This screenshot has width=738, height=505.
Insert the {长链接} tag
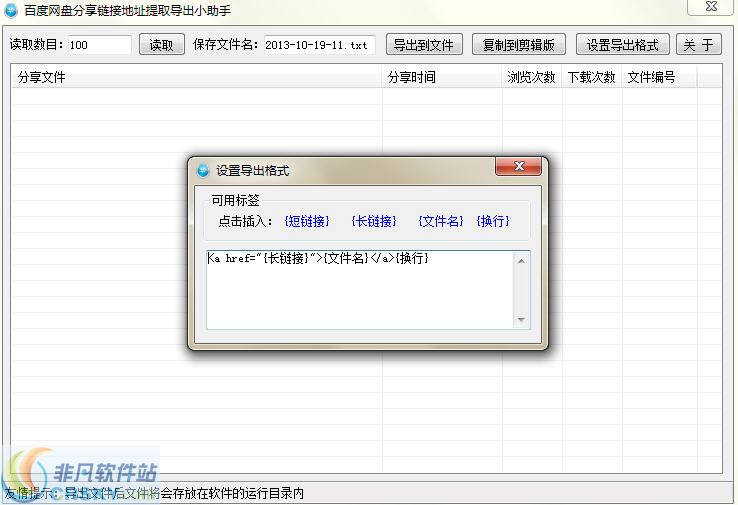tap(374, 221)
